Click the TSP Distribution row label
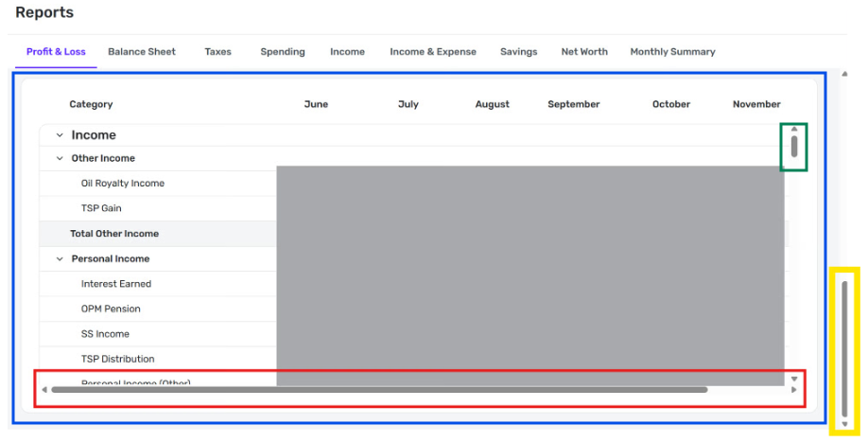The image size is (868, 442). 118,359
